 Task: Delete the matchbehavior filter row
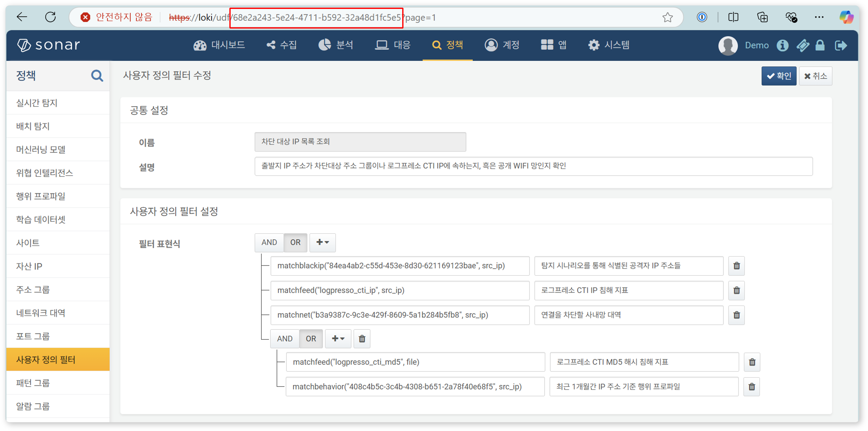click(x=752, y=387)
